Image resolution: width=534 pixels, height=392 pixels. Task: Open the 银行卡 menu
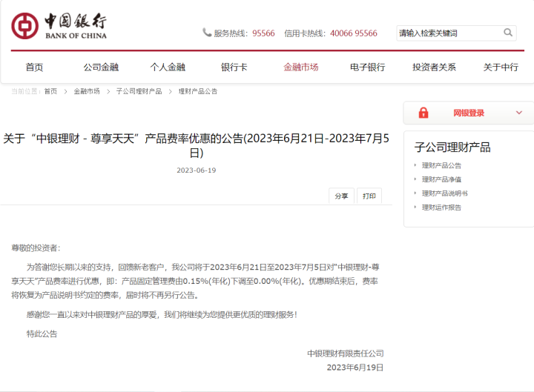234,67
